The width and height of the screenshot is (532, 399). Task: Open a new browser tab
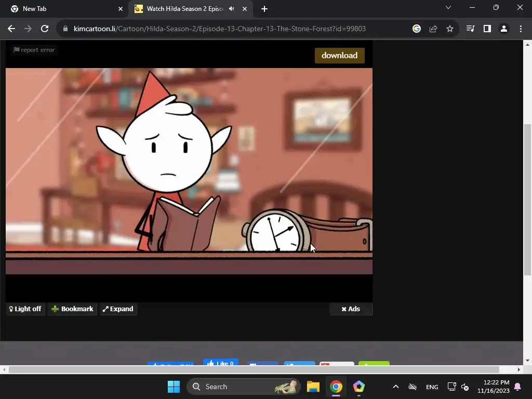pos(264,9)
